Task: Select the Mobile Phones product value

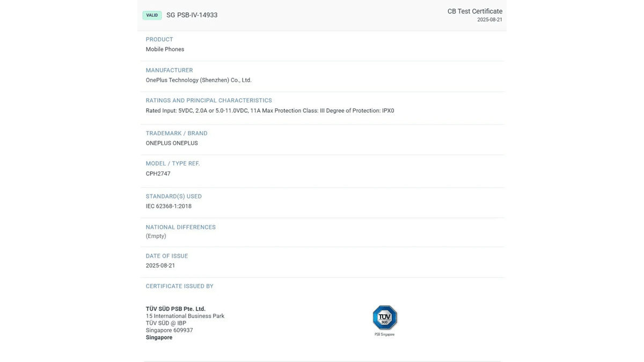Action: pos(165,49)
